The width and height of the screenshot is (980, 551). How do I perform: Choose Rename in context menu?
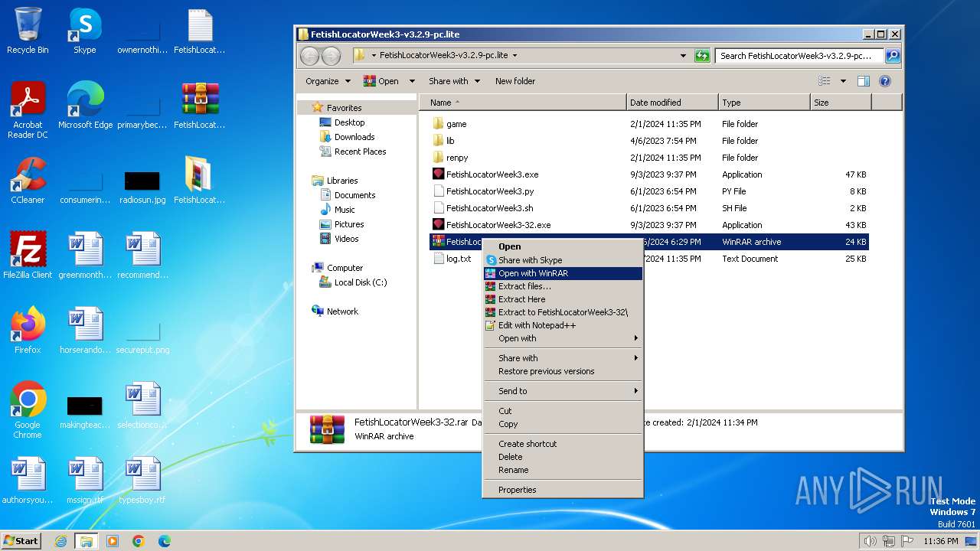pos(563,470)
